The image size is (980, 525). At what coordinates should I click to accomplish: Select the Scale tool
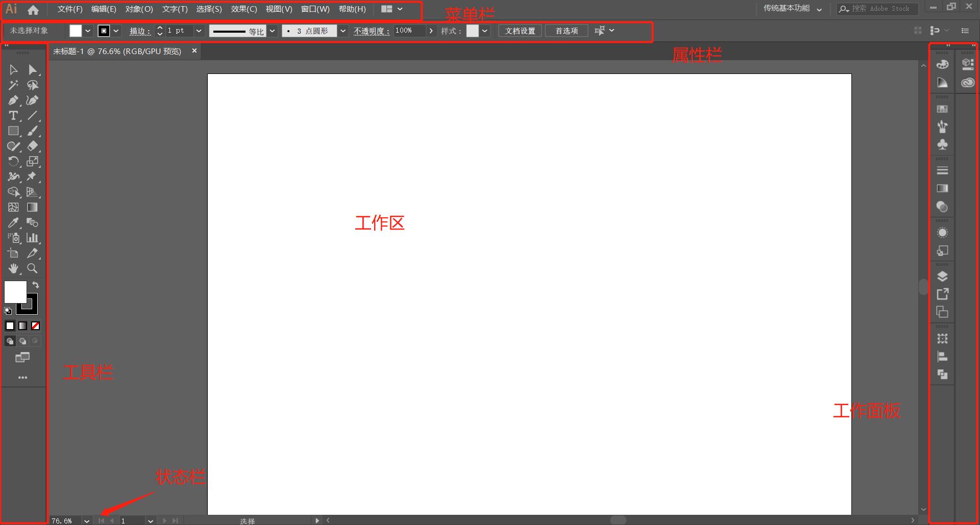tap(33, 162)
